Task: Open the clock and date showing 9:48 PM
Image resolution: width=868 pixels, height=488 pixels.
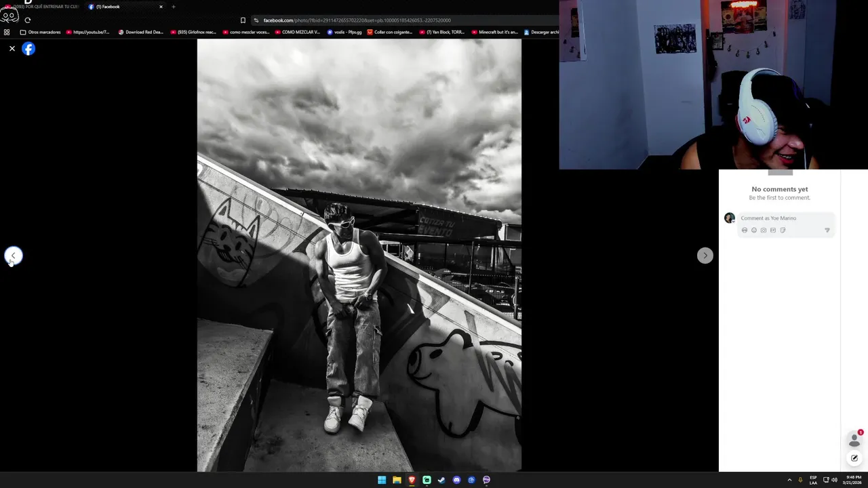Action: [853, 480]
